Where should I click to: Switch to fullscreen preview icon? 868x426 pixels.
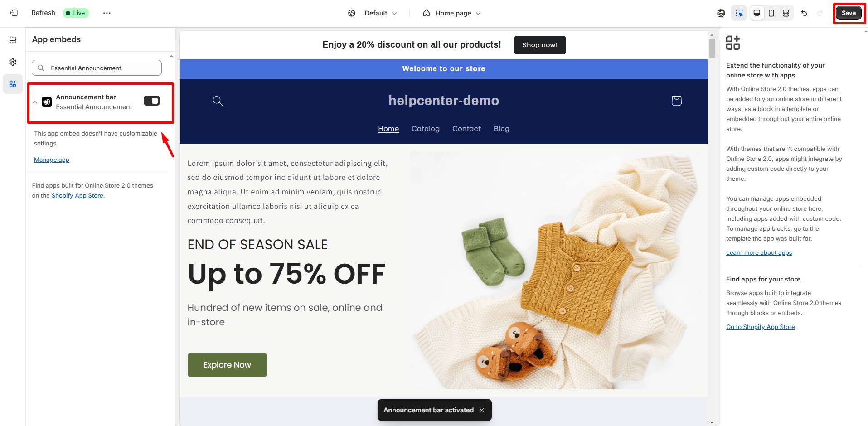(786, 13)
